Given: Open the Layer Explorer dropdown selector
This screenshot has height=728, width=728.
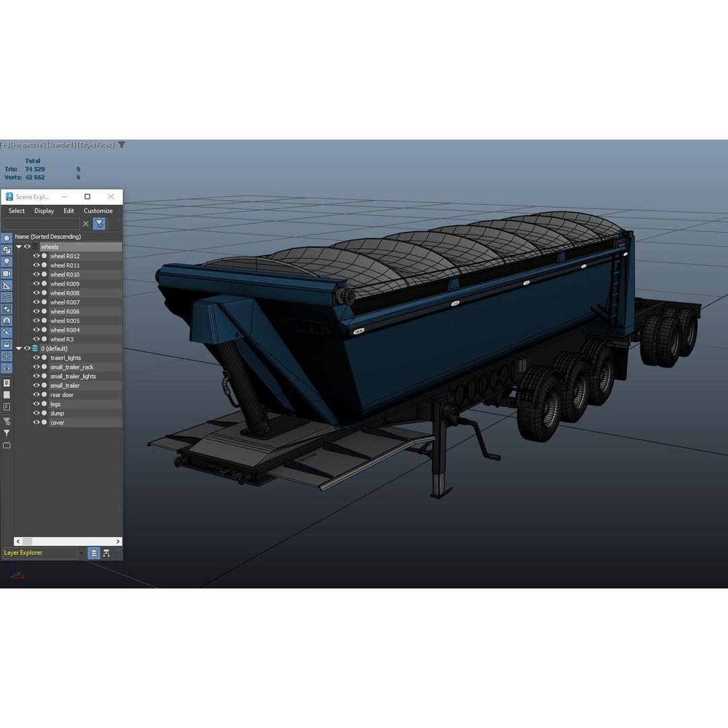Looking at the screenshot, I should point(81,553).
